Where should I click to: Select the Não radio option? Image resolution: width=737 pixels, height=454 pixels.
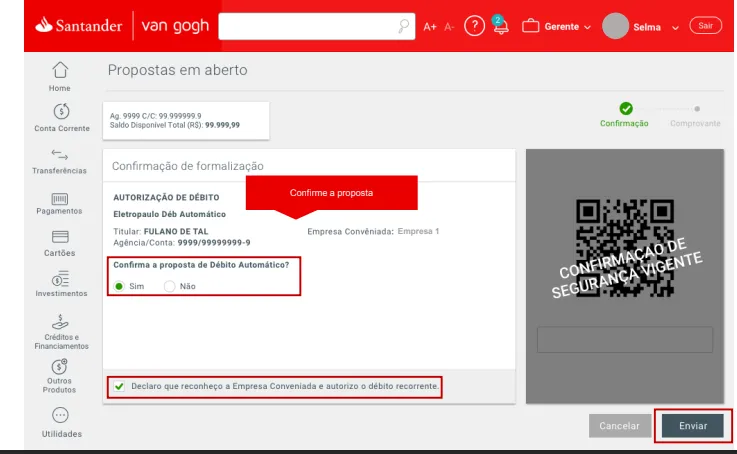(169, 286)
